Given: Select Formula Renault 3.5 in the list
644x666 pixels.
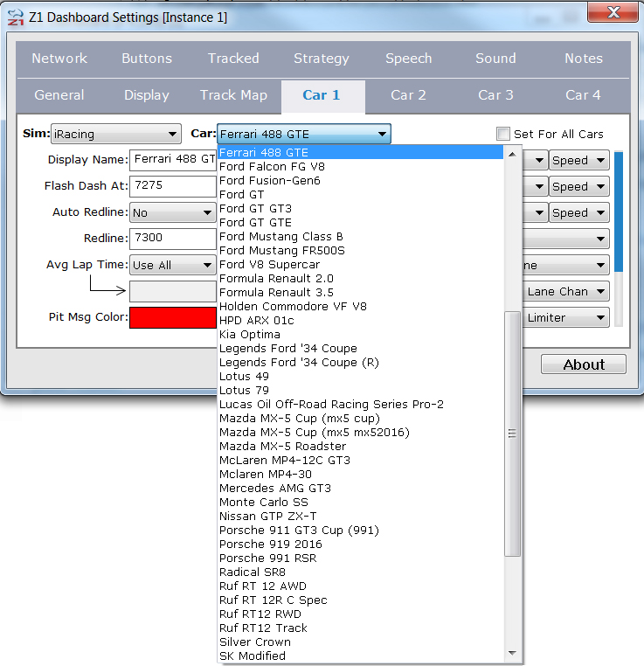Looking at the screenshot, I should (360, 293).
